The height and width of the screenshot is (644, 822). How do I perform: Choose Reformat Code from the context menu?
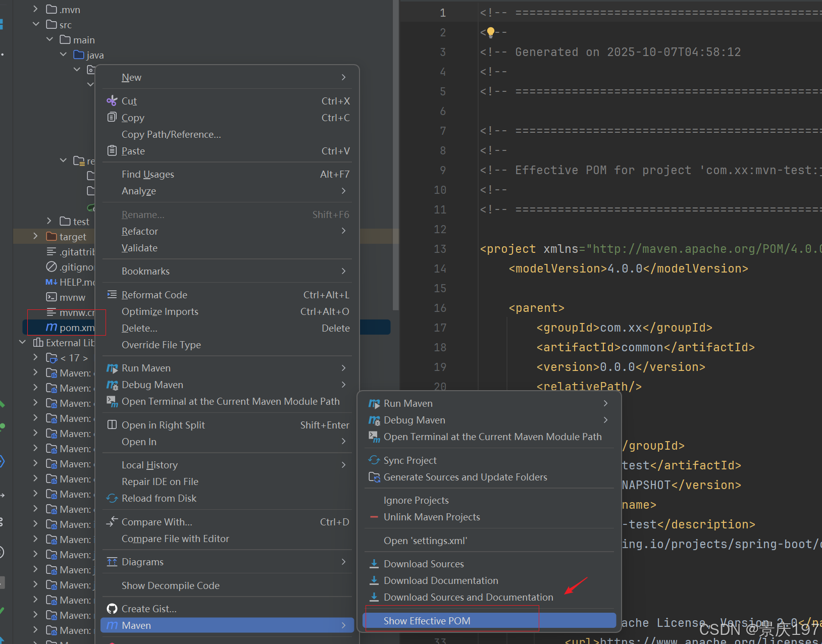pyautogui.click(x=154, y=294)
